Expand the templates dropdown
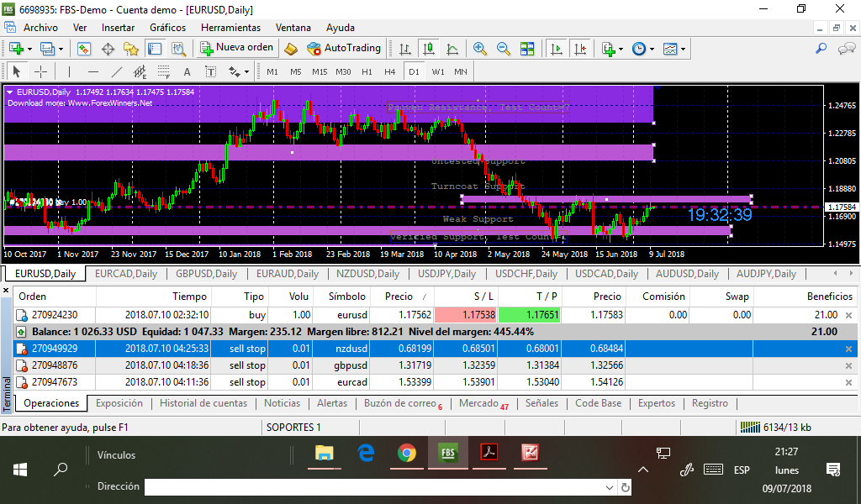This screenshot has height=504, width=861. coord(683,49)
